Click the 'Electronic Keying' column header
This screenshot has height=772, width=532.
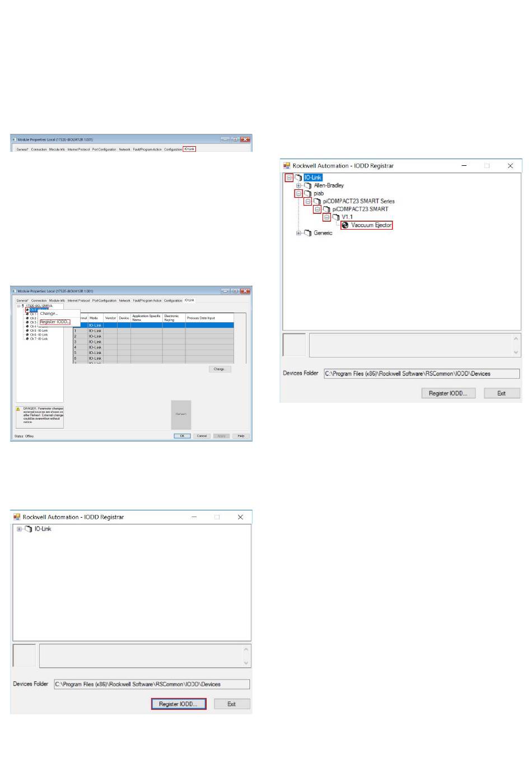point(174,318)
